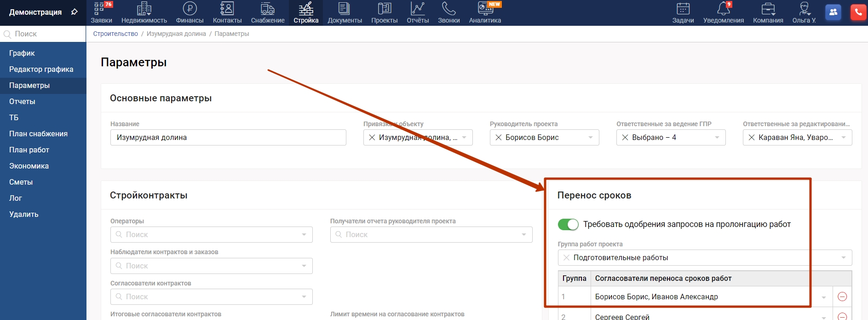Expand the Руководитель проекта dropdown
Viewport: 868px width, 320px height.
tap(591, 137)
